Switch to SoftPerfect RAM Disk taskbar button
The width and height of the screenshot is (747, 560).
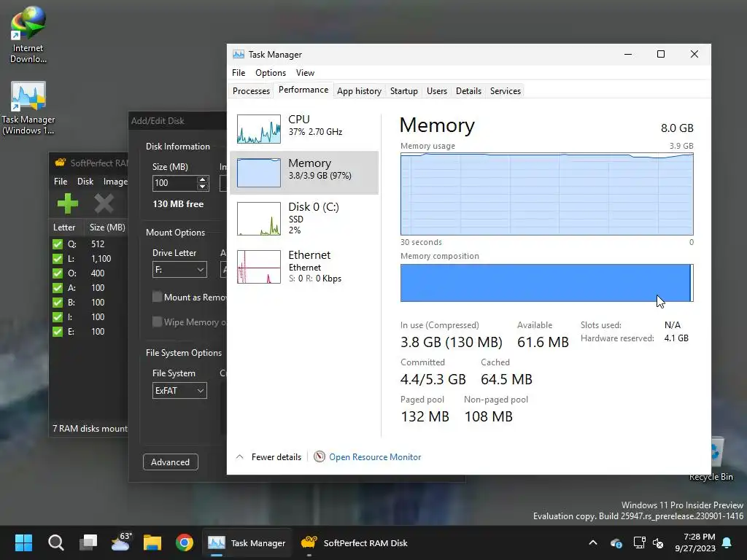355,542
